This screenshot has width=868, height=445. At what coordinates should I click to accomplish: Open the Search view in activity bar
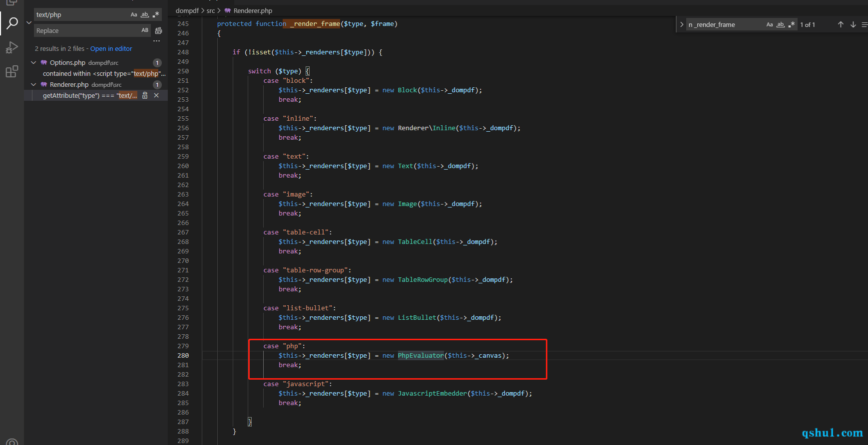[12, 23]
